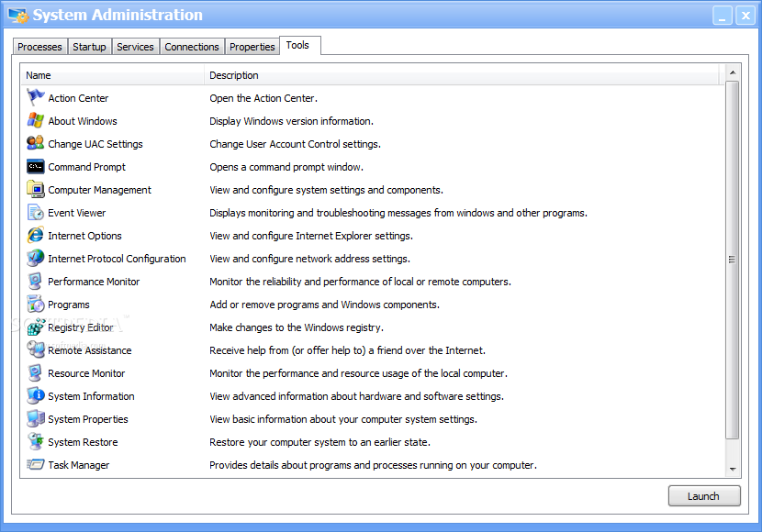762x532 pixels.
Task: Select the "Task Manager" entry name
Action: (x=78, y=465)
